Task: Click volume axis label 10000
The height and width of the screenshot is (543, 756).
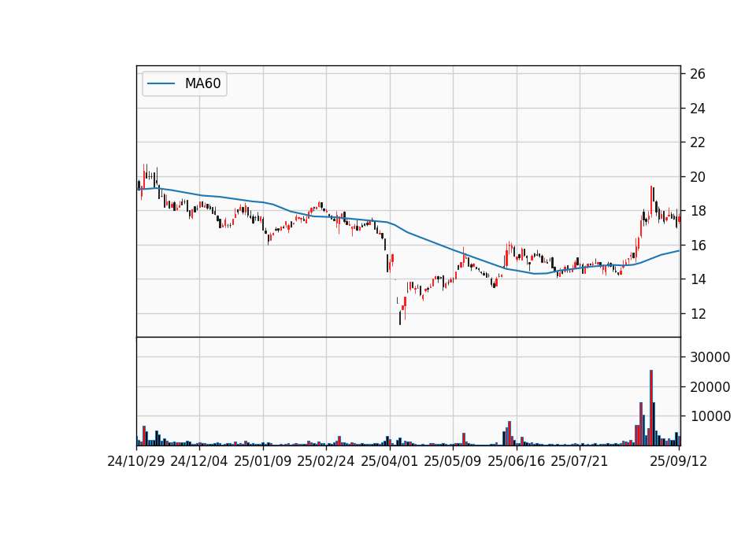Action: (710, 416)
